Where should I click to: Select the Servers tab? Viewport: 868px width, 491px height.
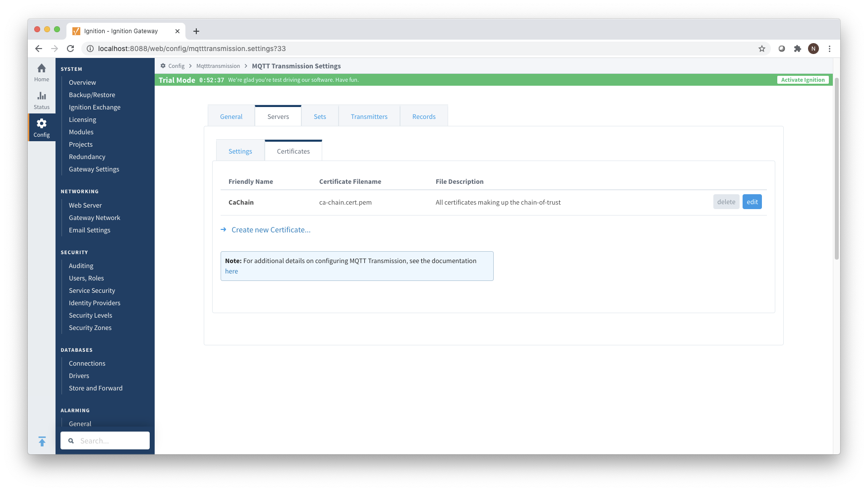click(x=278, y=116)
